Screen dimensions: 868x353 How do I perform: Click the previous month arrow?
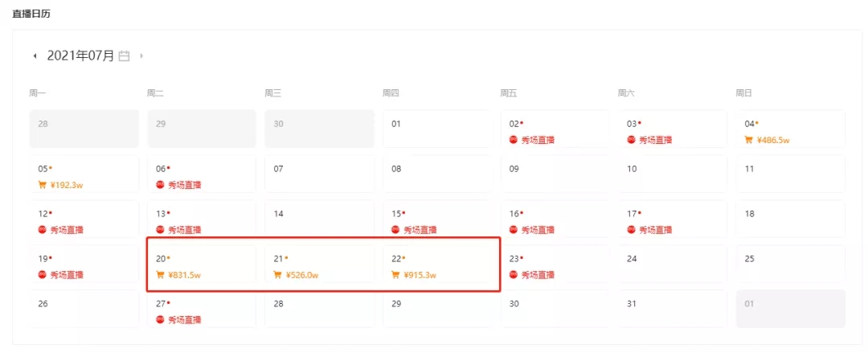(35, 56)
